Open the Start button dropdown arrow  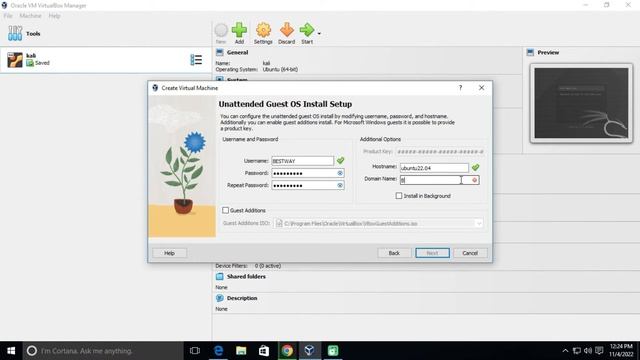click(x=319, y=33)
